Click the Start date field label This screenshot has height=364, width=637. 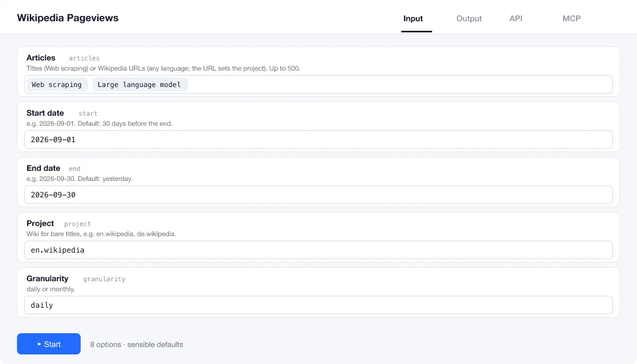tap(45, 113)
